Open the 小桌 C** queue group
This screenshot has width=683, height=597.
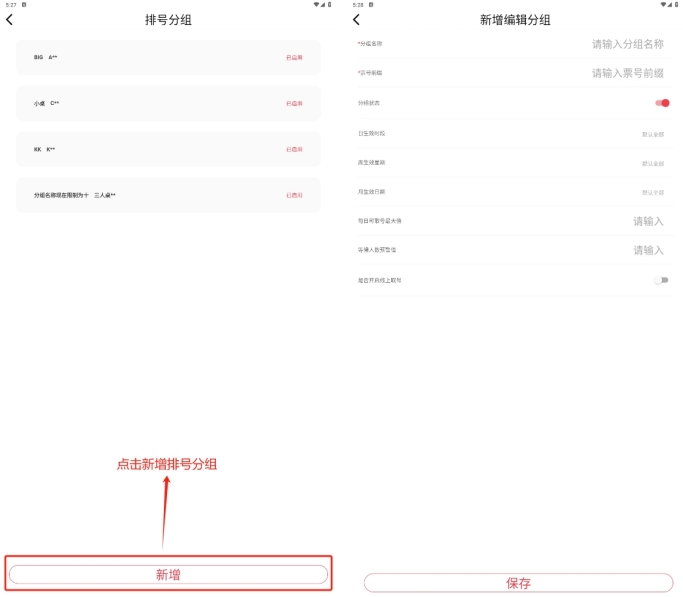(x=168, y=104)
